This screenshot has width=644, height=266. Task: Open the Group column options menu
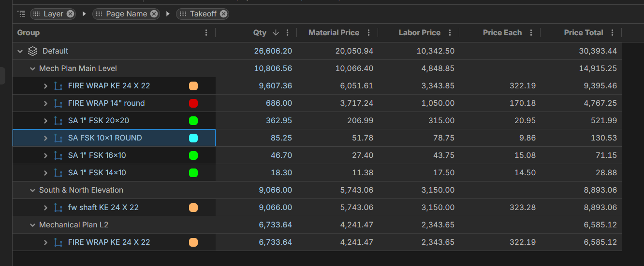point(206,33)
